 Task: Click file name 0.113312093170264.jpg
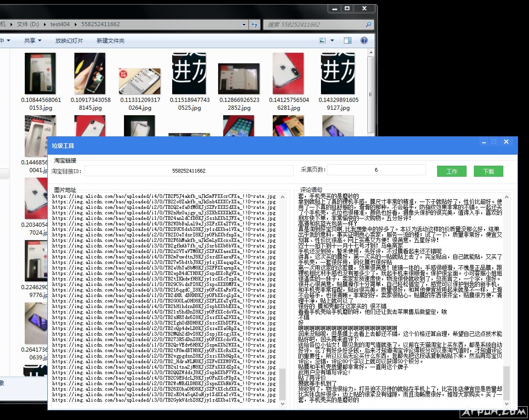pos(140,104)
